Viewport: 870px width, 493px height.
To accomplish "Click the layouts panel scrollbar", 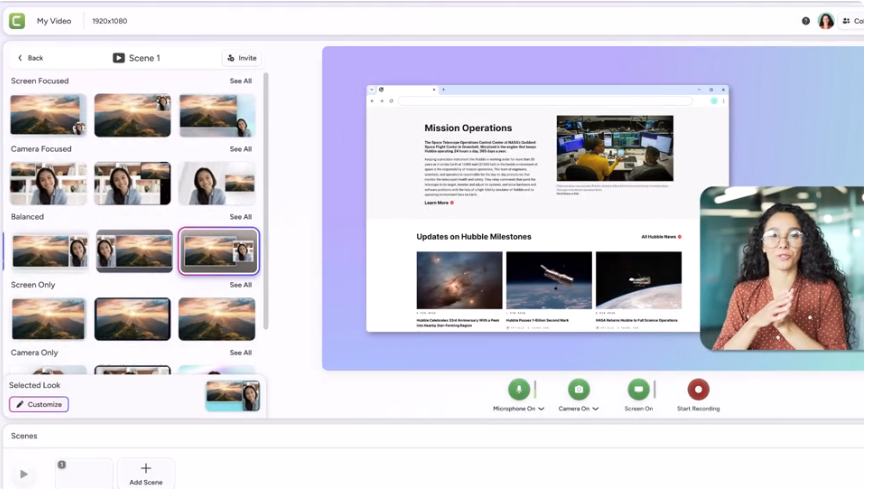I will click(266, 201).
